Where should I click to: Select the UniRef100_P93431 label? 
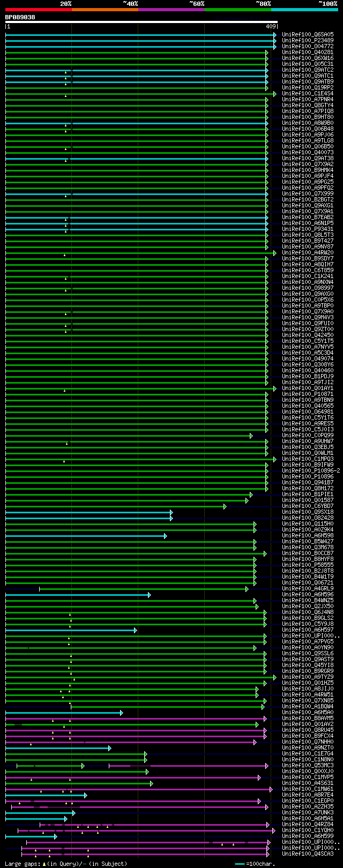pos(308,229)
